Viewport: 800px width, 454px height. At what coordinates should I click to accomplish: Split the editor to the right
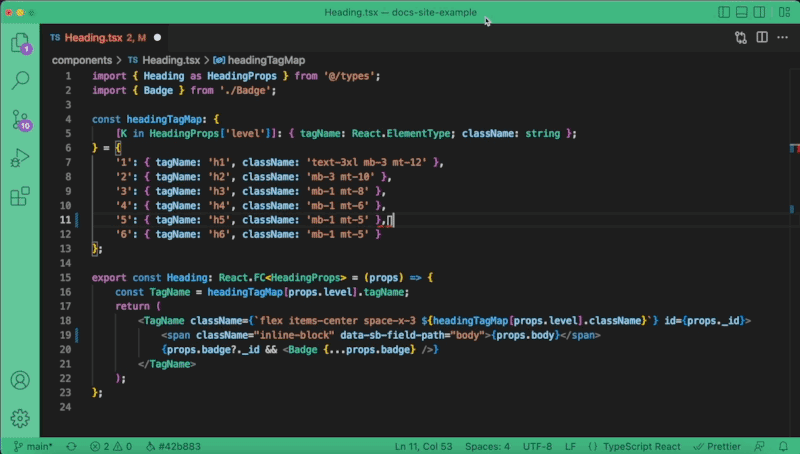click(x=762, y=37)
